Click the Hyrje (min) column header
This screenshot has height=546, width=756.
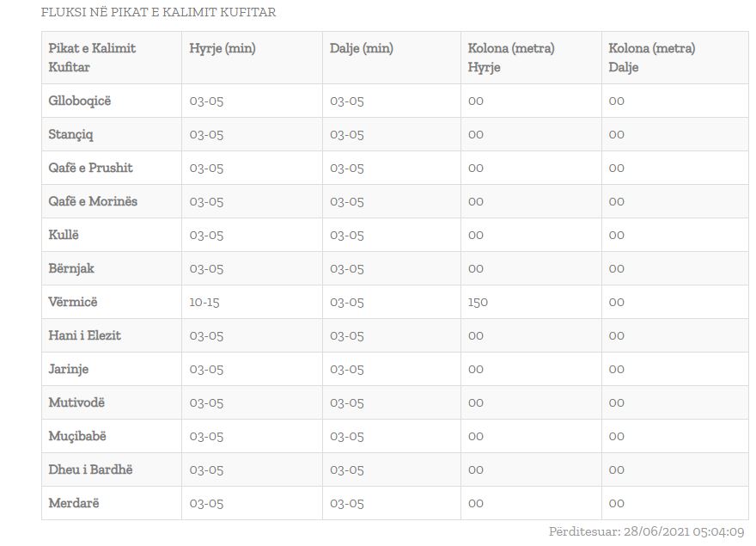[223, 49]
